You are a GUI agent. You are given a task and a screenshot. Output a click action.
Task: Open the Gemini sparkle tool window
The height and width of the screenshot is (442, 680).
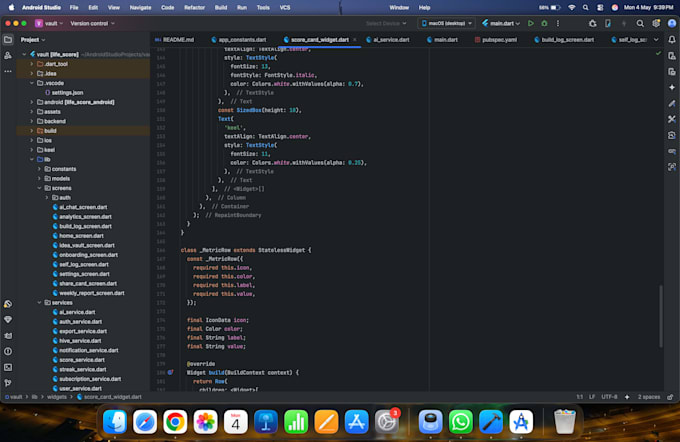click(672, 87)
